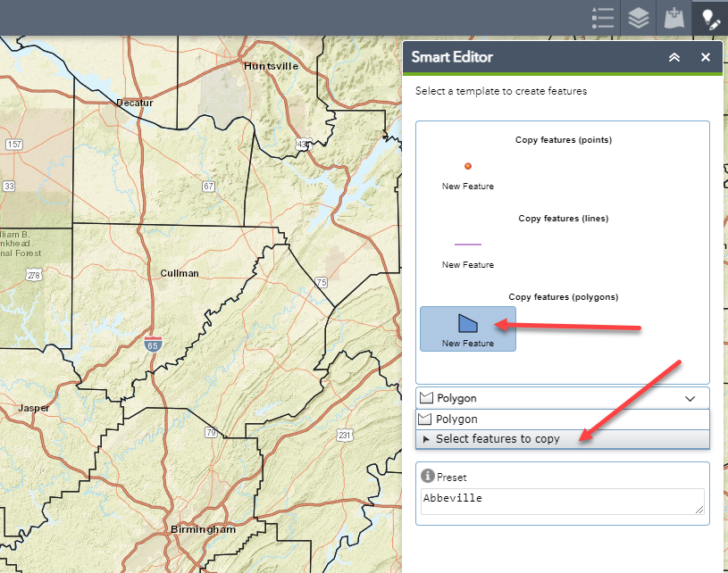Open the Polygon dropdown chevron
This screenshot has width=728, height=573.
tap(690, 397)
